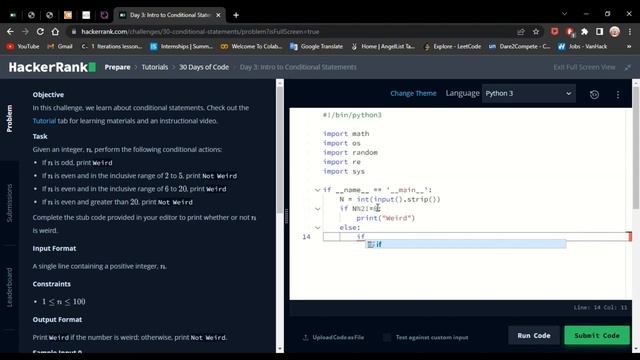Open the Chrome profile avatar
Screen dimensions: 640x360
[614, 31]
